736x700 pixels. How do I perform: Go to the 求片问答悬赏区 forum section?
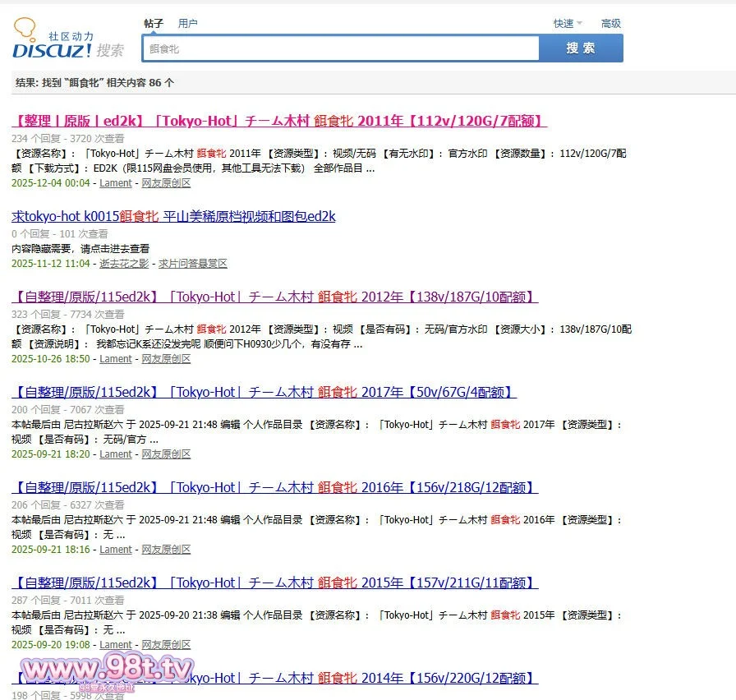click(x=192, y=264)
